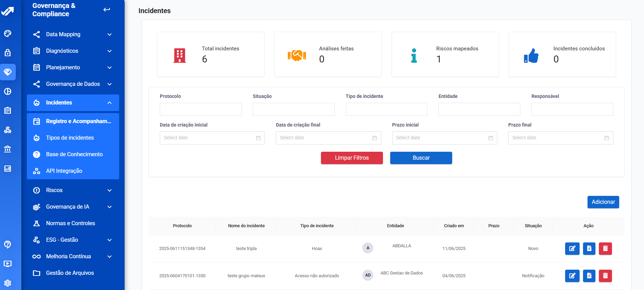
Task: Click the Buscar button
Action: [421, 158]
